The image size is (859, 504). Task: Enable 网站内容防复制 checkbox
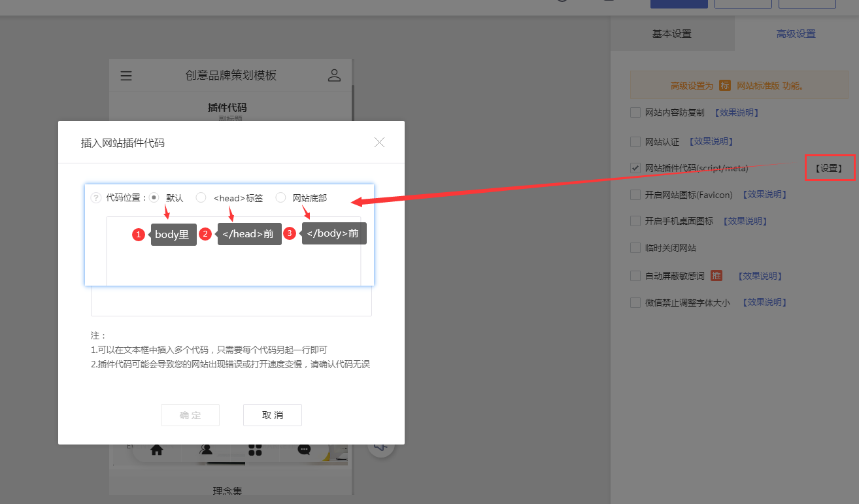coord(635,112)
